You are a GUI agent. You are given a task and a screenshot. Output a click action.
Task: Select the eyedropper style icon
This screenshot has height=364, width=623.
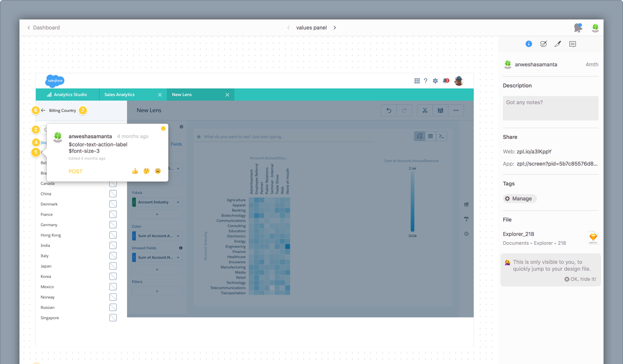(x=558, y=44)
